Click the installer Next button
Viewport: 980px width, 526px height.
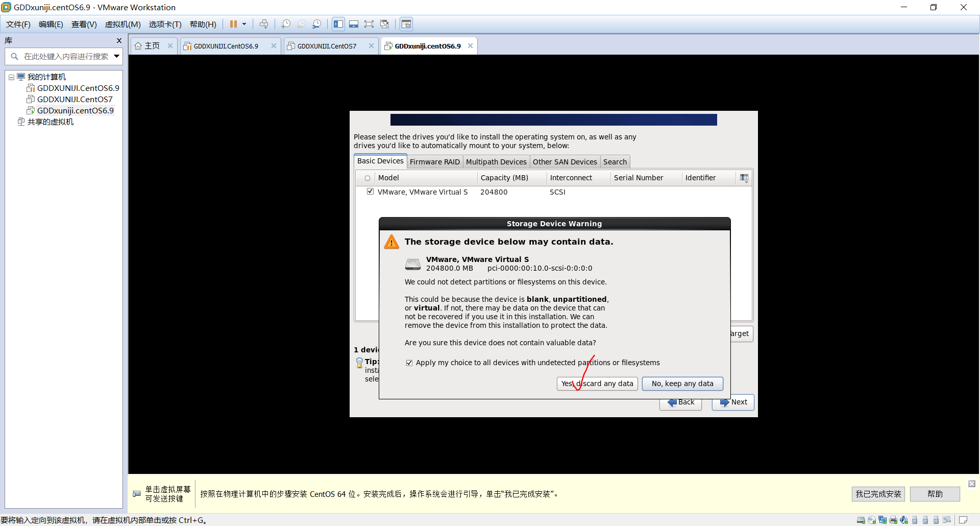733,402
